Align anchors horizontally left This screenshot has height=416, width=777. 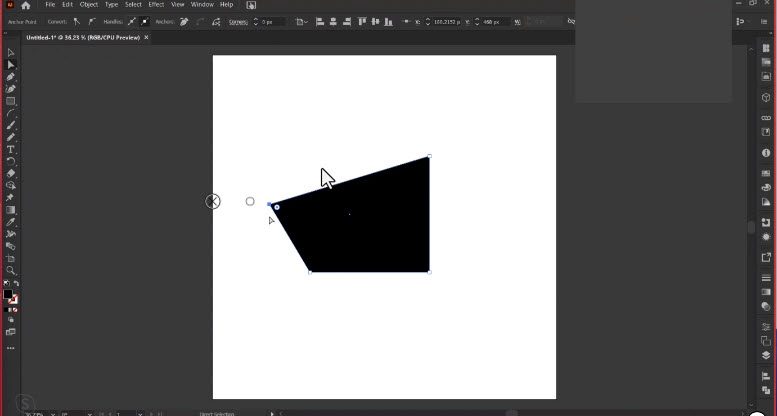point(320,21)
